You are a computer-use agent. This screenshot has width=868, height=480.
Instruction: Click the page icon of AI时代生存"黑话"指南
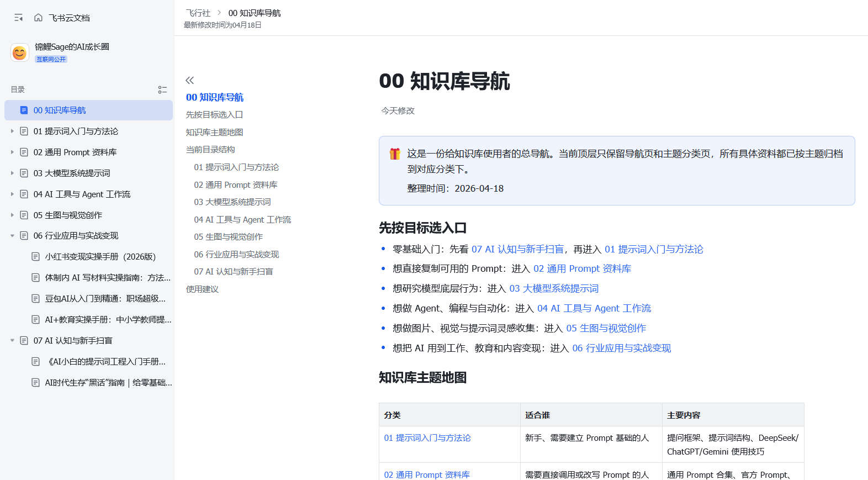(35, 383)
